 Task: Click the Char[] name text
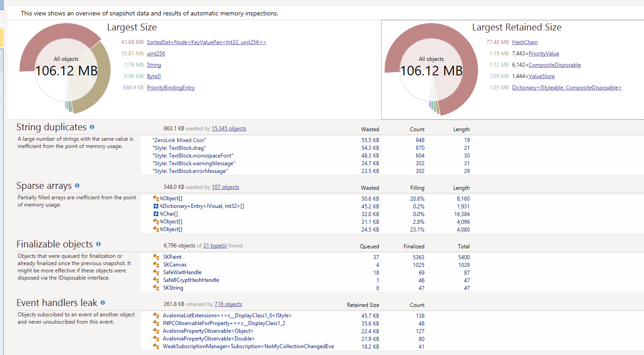169,214
